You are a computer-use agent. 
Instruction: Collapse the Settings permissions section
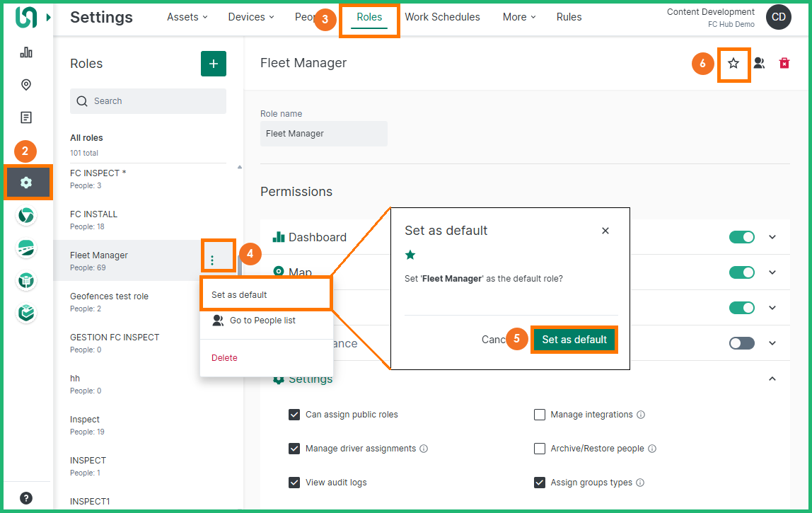click(772, 379)
